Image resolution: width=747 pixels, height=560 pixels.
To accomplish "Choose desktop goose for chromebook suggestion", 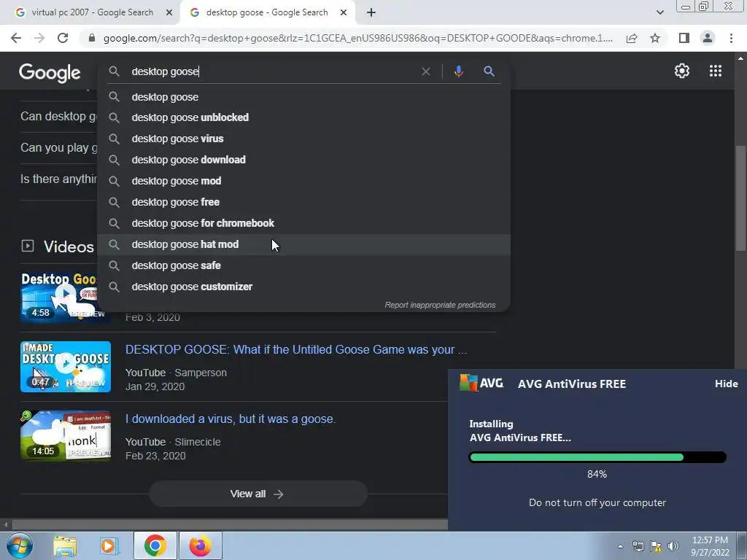I will [303, 223].
